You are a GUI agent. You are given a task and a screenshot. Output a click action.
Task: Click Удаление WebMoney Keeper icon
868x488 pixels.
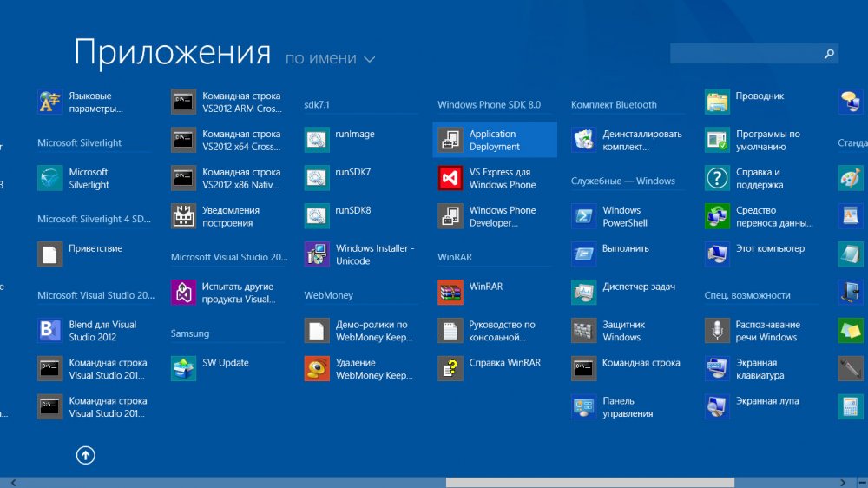coord(317,369)
